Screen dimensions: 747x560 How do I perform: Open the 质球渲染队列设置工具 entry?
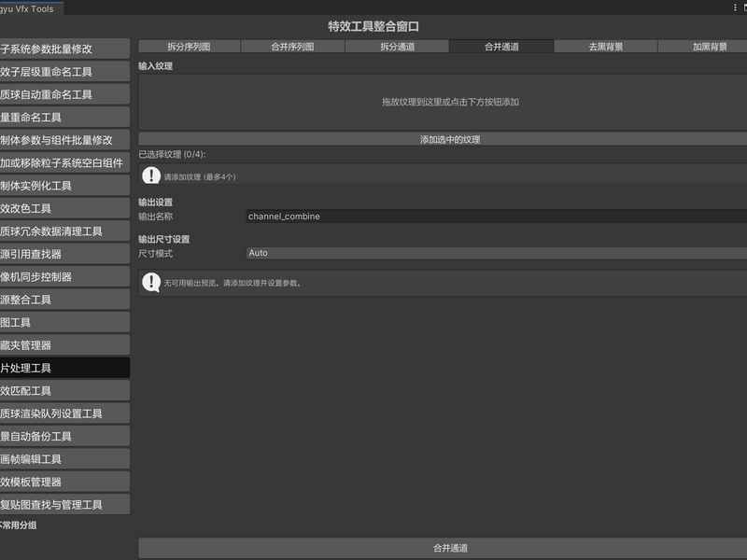pos(64,413)
